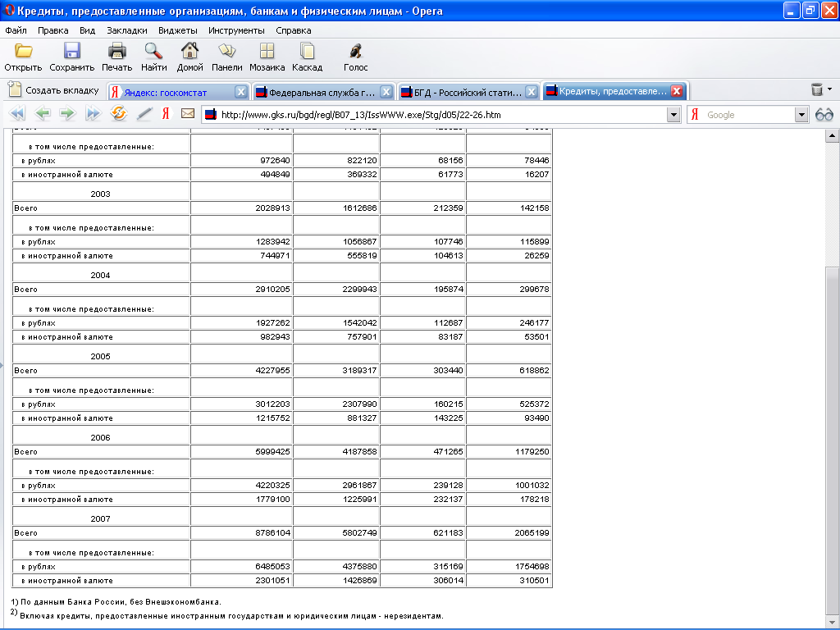
Task: Click the Создать вкладку button
Action: pos(53,90)
